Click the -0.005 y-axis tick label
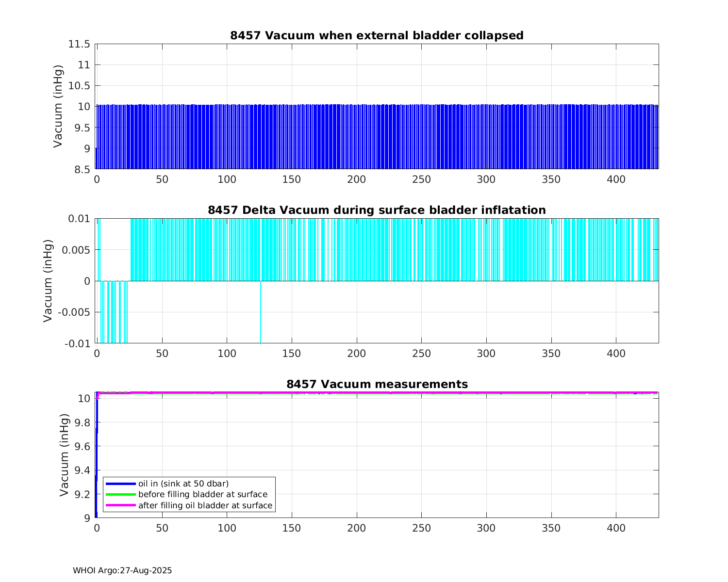This screenshot has height=582, width=728. tap(74, 312)
